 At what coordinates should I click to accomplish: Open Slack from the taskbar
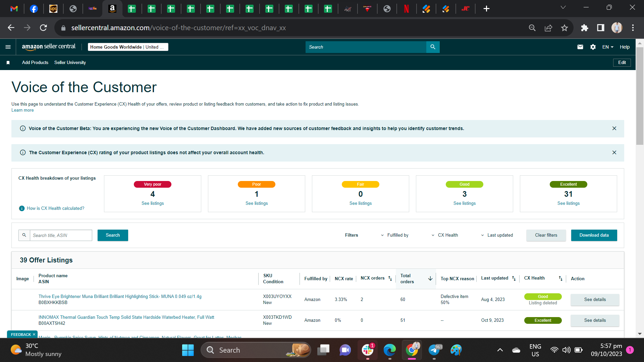click(x=368, y=350)
